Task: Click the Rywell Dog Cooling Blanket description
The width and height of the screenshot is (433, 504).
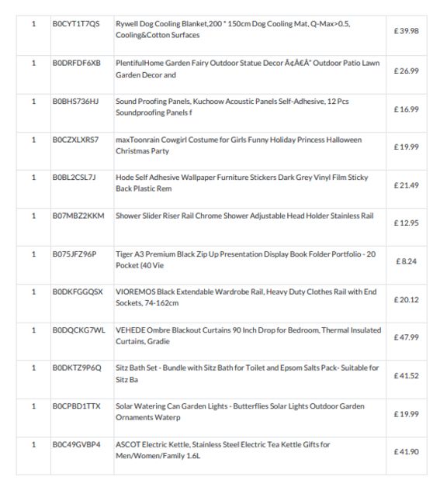Action: pyautogui.click(x=233, y=29)
